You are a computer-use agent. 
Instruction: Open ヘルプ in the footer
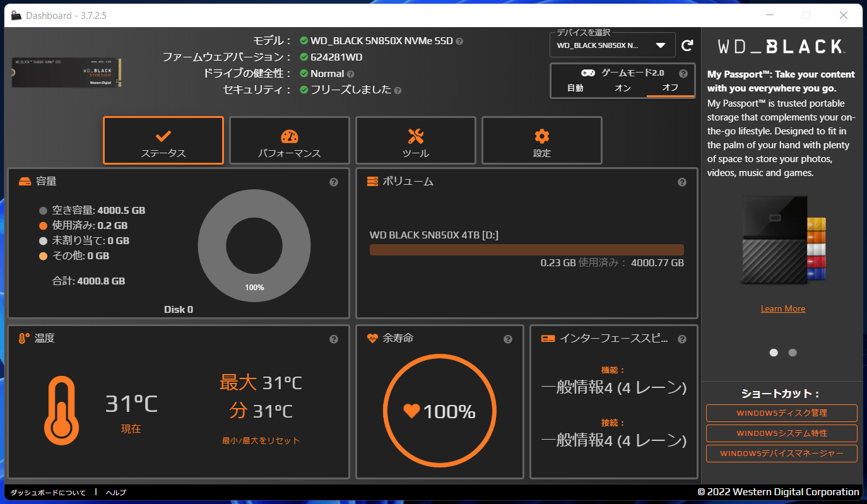click(115, 493)
